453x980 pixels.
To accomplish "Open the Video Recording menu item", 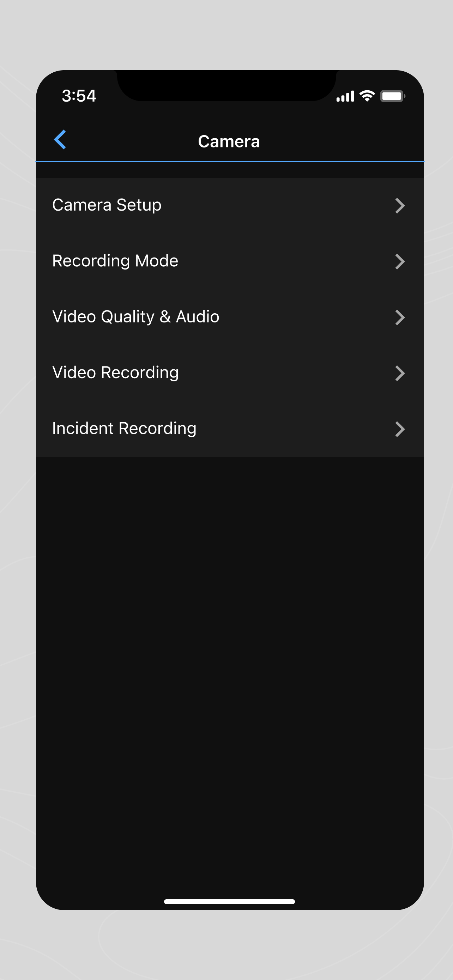I will click(230, 373).
